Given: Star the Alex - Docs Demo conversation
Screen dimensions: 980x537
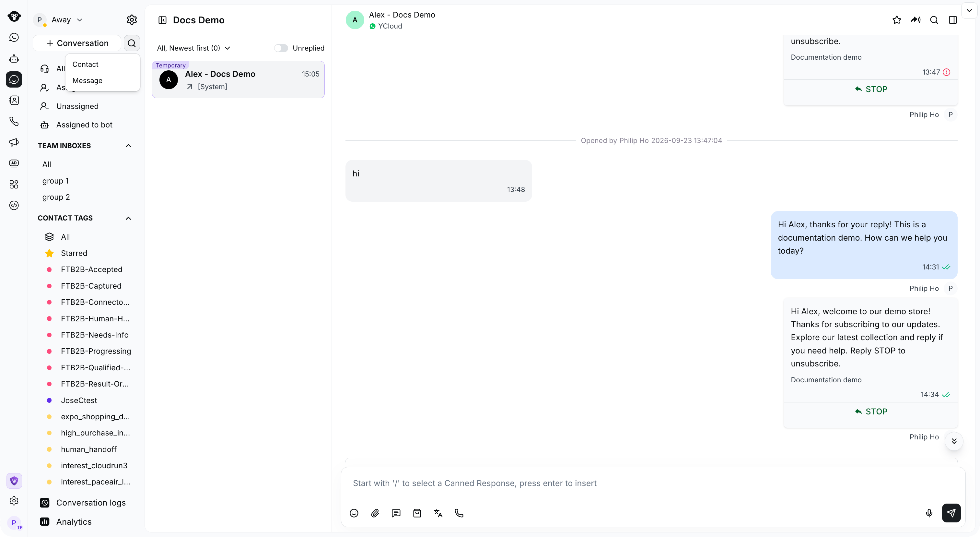Looking at the screenshot, I should click(x=897, y=20).
